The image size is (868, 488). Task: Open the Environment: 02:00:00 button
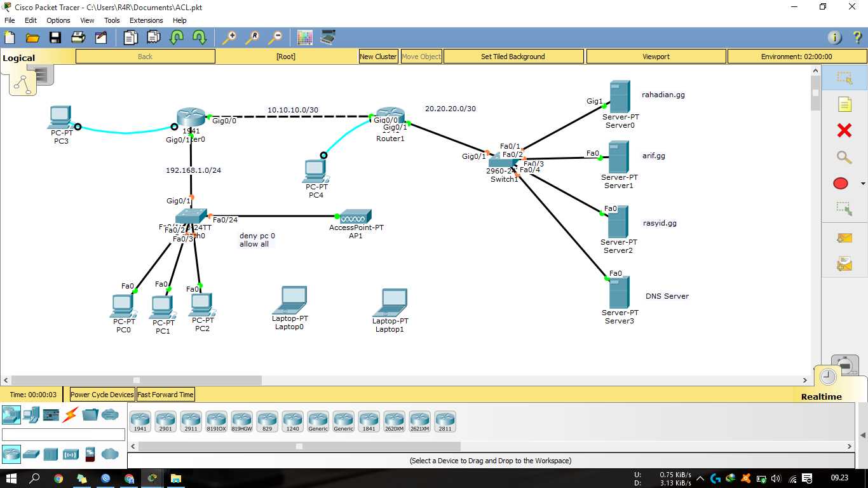[796, 57]
